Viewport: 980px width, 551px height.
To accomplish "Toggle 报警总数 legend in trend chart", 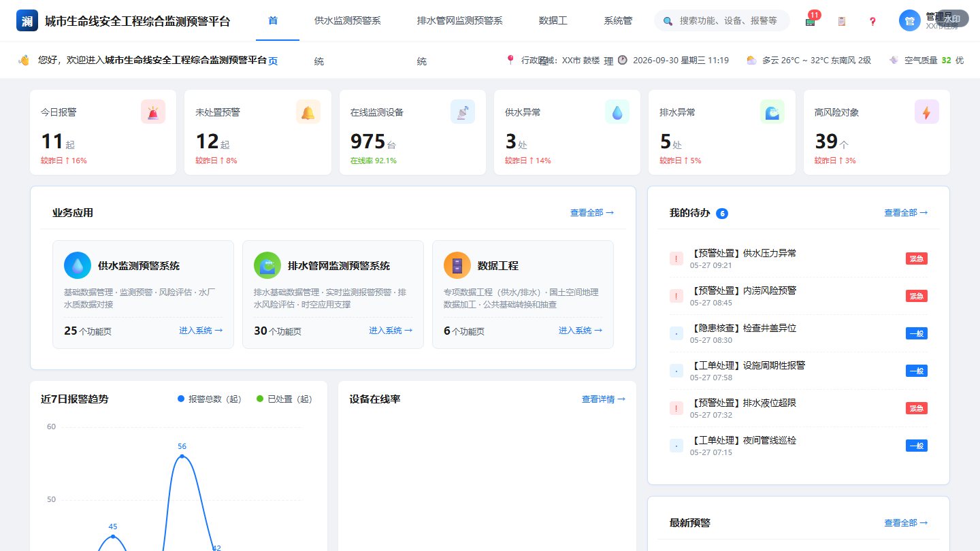I will 210,399.
